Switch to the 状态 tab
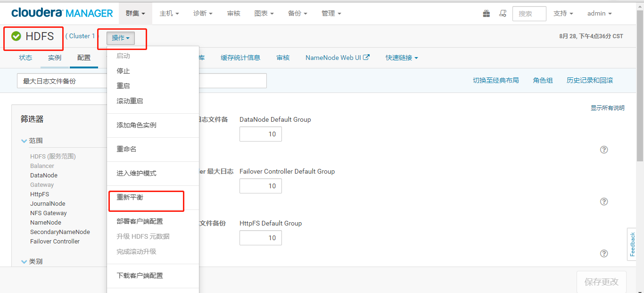Image resolution: width=644 pixels, height=293 pixels. [25, 58]
